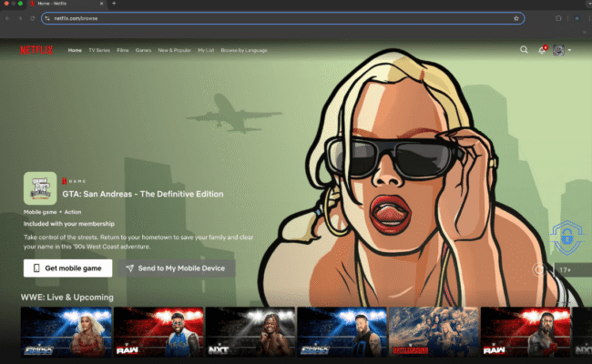Viewport: 592px width, 364px height.
Task: Open the TV Series section
Action: coord(99,50)
